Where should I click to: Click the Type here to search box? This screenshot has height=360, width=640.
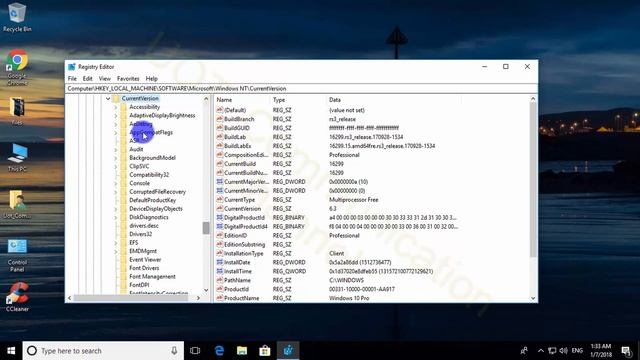click(103, 351)
